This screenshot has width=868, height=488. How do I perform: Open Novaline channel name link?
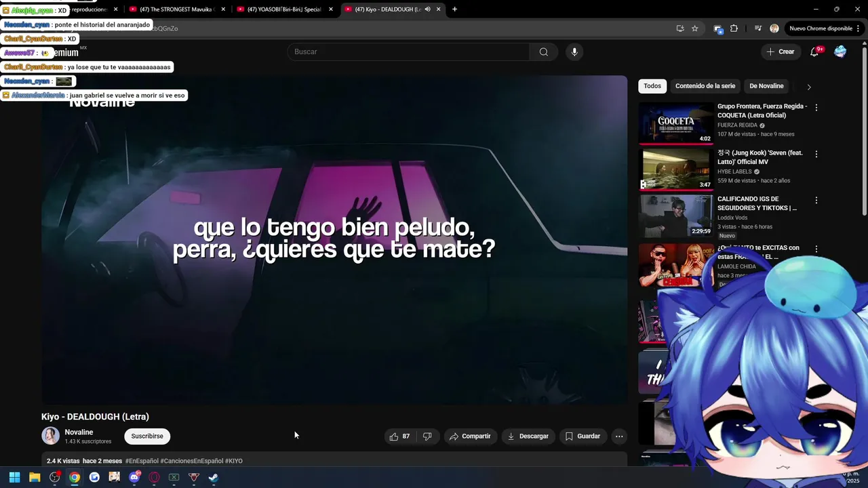79,432
